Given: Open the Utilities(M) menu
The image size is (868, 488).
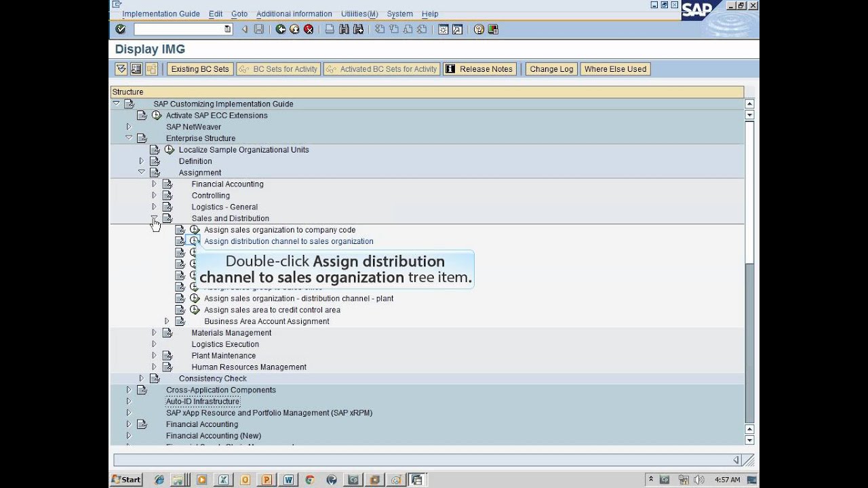Looking at the screenshot, I should click(x=359, y=14).
